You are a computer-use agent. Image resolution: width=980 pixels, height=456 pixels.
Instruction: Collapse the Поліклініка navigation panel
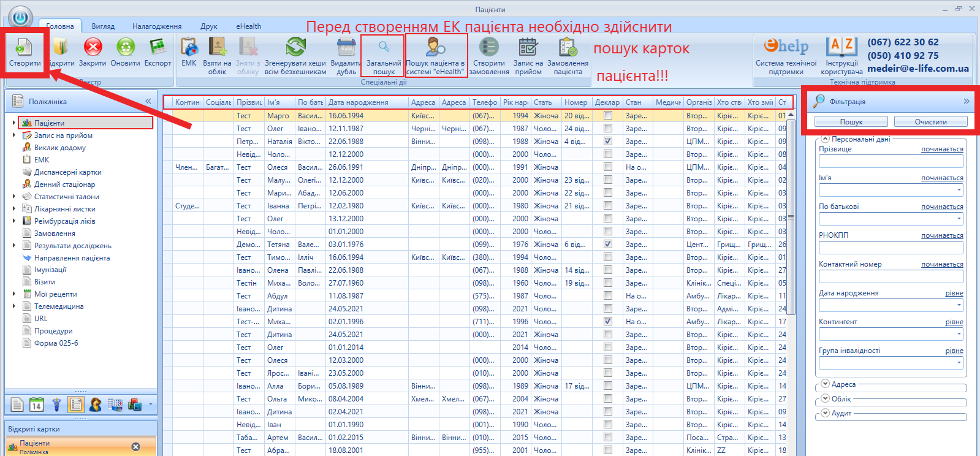pos(148,101)
